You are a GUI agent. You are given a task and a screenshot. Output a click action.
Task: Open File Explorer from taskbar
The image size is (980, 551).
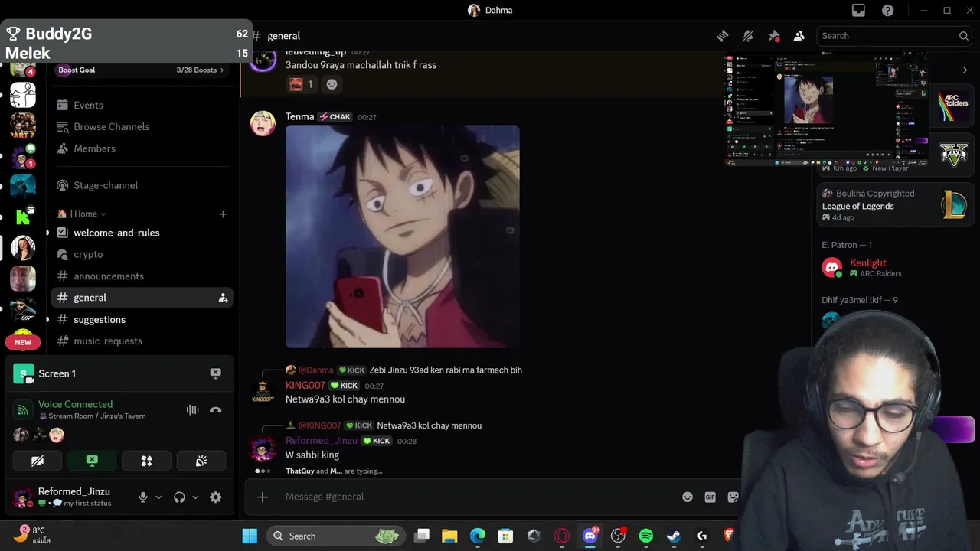click(449, 536)
